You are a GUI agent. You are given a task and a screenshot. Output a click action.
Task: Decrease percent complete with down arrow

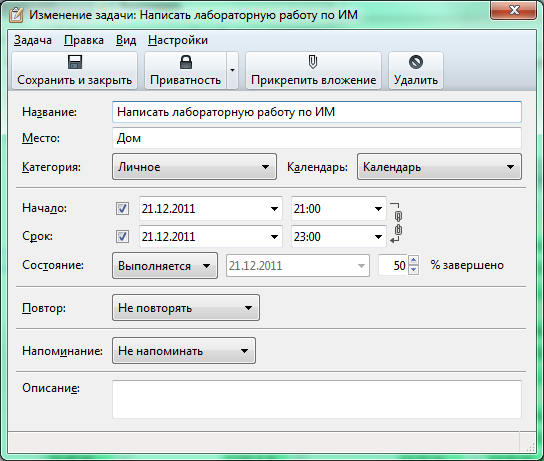coord(413,270)
